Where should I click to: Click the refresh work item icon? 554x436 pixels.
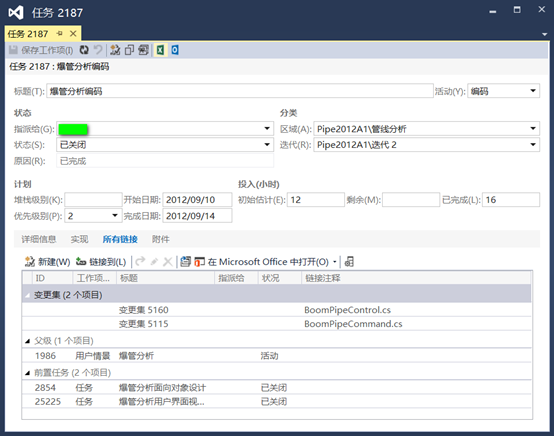point(84,50)
